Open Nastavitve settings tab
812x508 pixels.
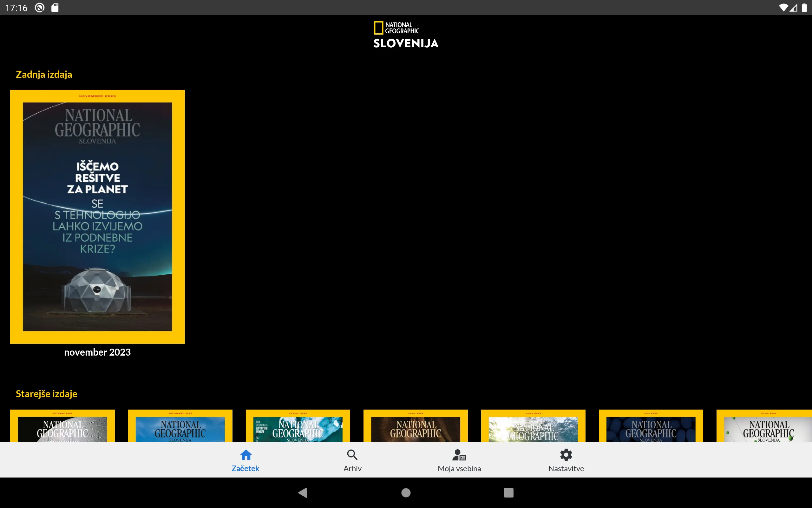tap(566, 460)
